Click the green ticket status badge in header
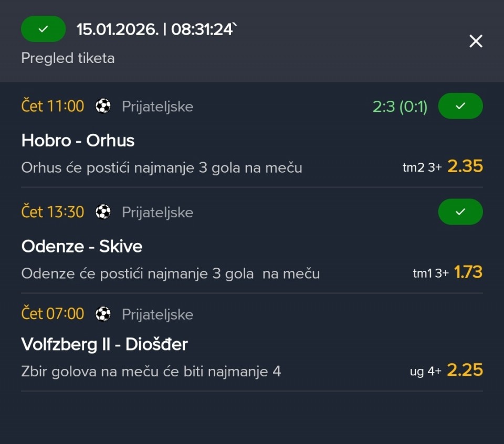 43,29
